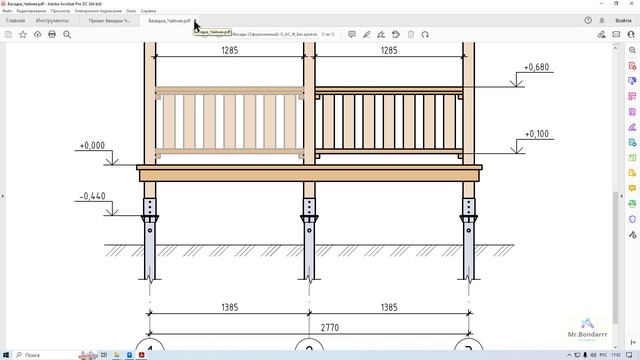Viewport: 640px width, 360px height.
Task: Switch to the Проект беседки document tab
Action: pyautogui.click(x=109, y=20)
